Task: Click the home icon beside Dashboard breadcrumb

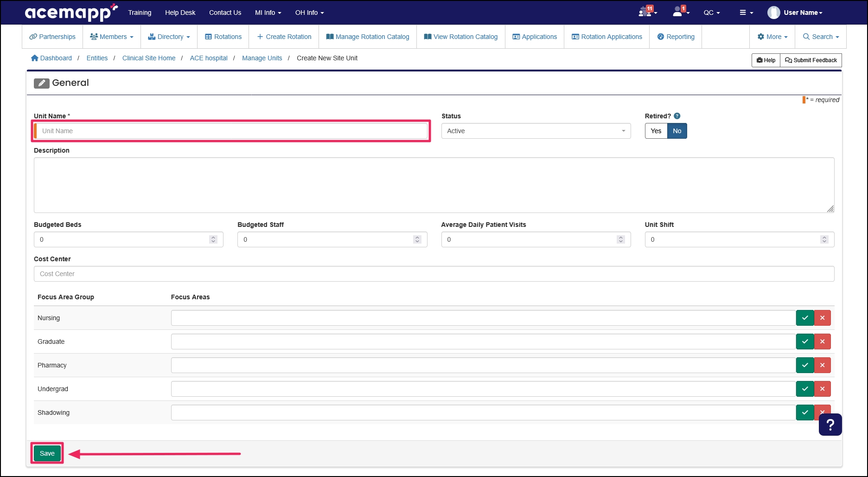Action: point(34,58)
